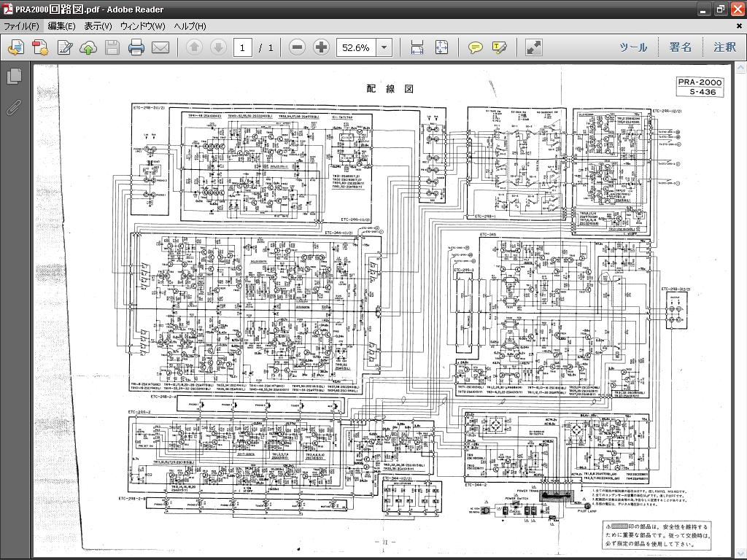This screenshot has width=747, height=560.
Task: Click the 署名 sign button
Action: tap(681, 47)
